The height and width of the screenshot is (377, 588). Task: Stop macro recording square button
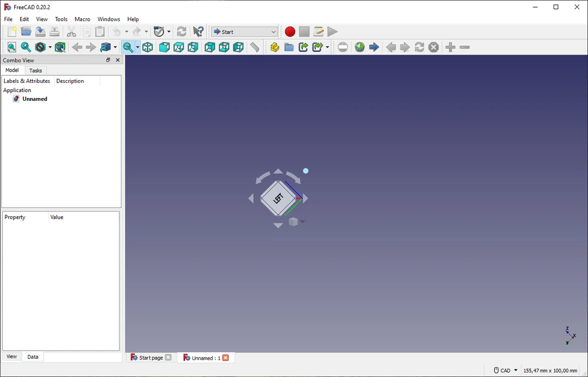tap(304, 32)
